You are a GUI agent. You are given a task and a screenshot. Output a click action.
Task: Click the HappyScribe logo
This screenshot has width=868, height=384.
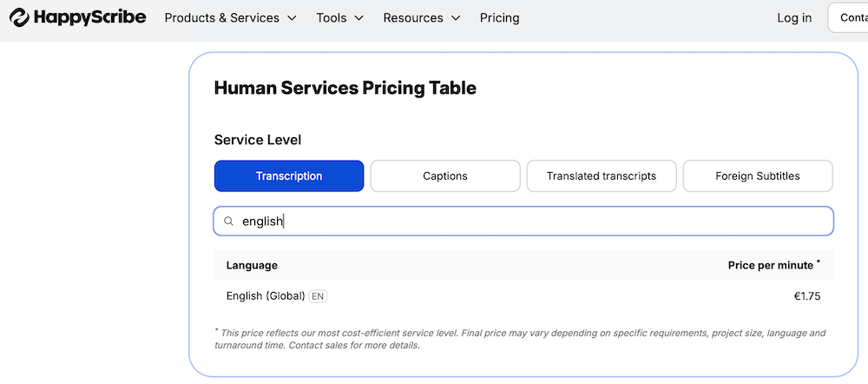tap(78, 17)
